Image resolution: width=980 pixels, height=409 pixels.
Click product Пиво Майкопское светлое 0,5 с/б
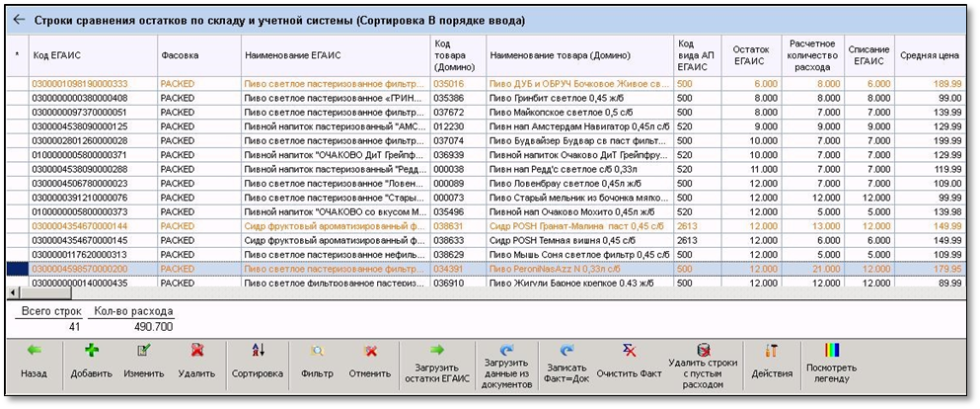(x=580, y=112)
